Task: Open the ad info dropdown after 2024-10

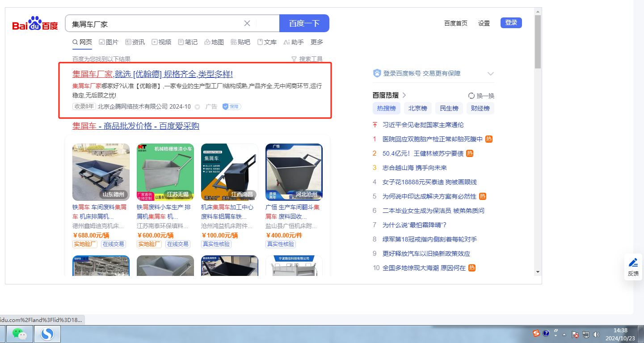Action: coord(197,107)
